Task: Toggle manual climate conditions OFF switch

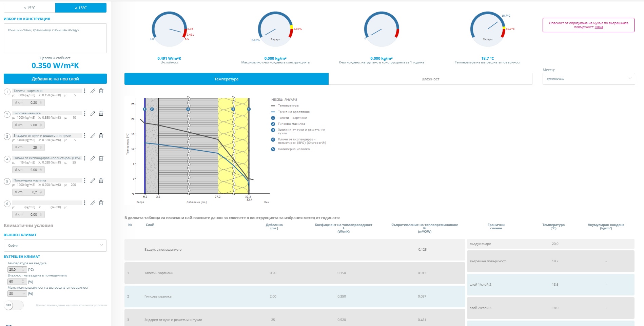Action: click(14, 305)
